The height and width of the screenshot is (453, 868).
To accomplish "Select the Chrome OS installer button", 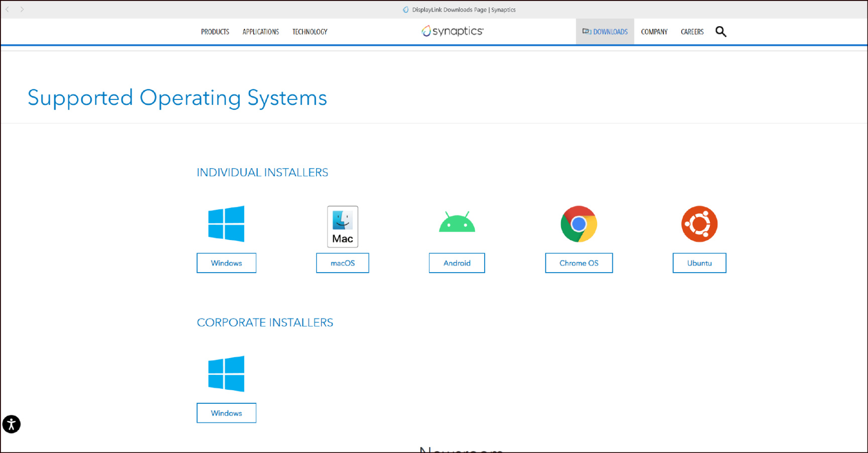I will pyautogui.click(x=579, y=263).
